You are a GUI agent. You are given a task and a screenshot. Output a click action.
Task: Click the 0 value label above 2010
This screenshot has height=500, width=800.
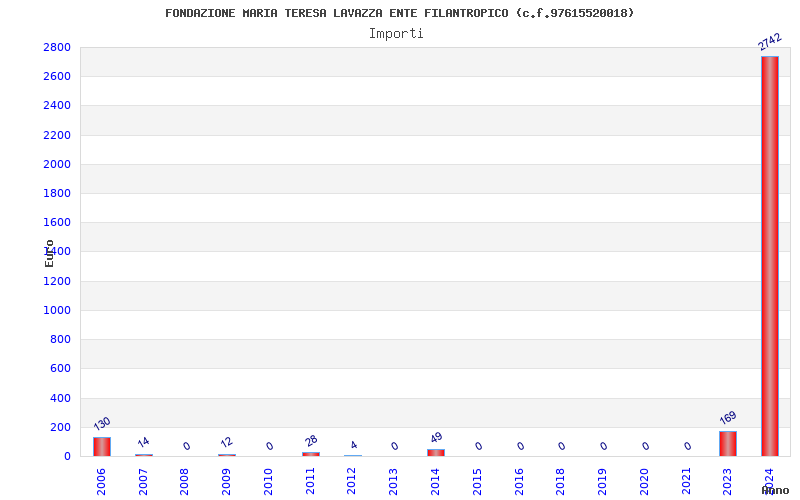tap(269, 446)
